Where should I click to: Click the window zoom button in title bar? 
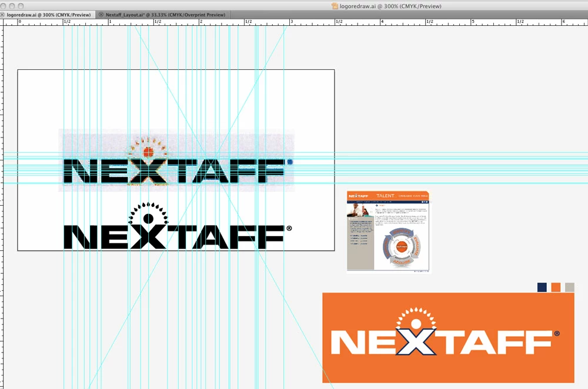point(21,6)
